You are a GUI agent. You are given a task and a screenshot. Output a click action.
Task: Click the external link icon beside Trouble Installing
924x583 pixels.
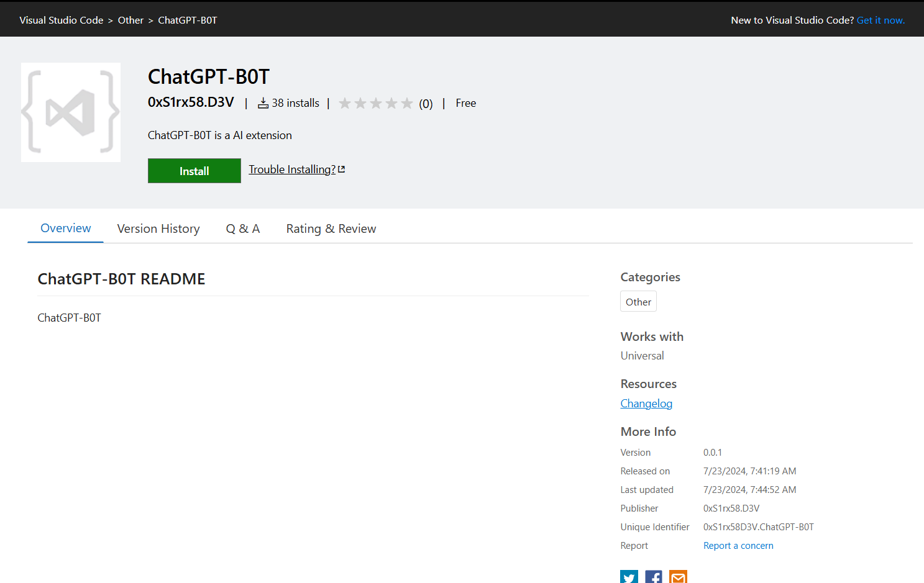[x=341, y=169]
